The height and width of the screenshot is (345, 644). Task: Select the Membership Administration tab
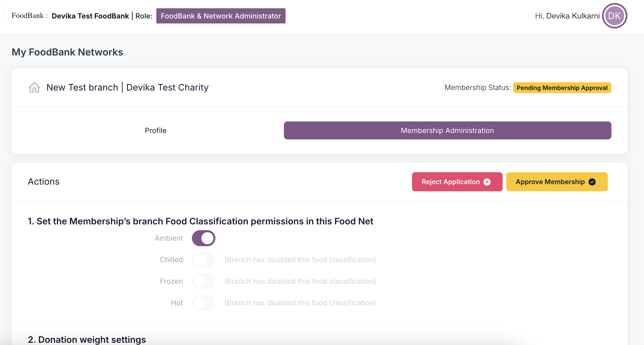click(447, 131)
